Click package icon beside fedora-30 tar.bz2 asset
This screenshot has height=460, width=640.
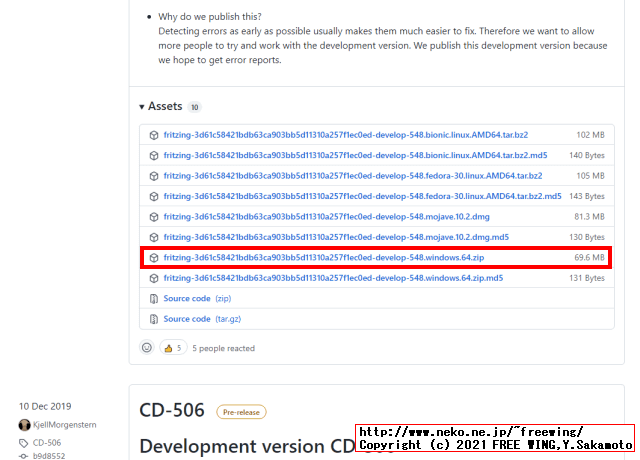154,176
